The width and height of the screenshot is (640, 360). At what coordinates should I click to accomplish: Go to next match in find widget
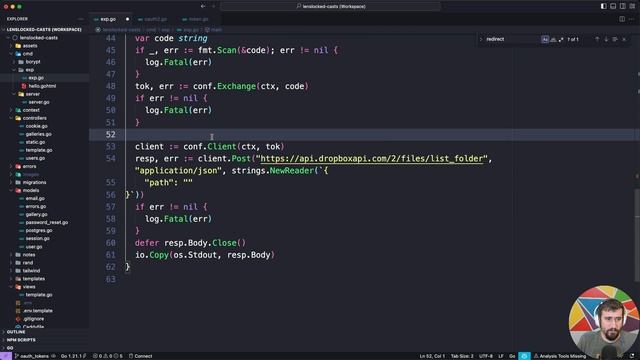point(606,40)
